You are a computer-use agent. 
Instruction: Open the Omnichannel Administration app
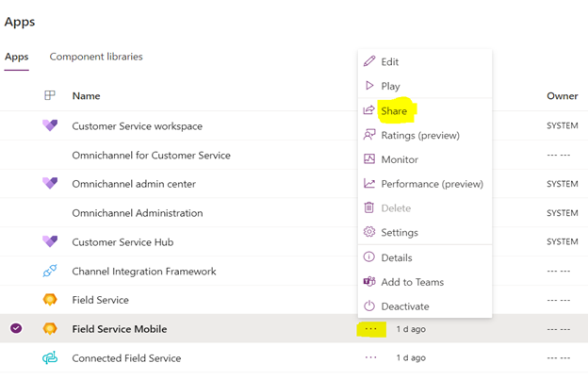(x=138, y=213)
